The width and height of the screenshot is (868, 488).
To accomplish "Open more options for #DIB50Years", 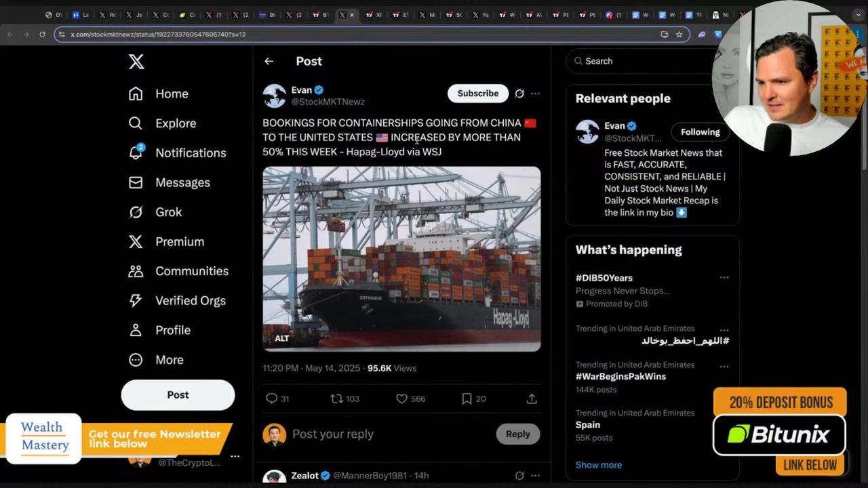I will click(x=724, y=277).
